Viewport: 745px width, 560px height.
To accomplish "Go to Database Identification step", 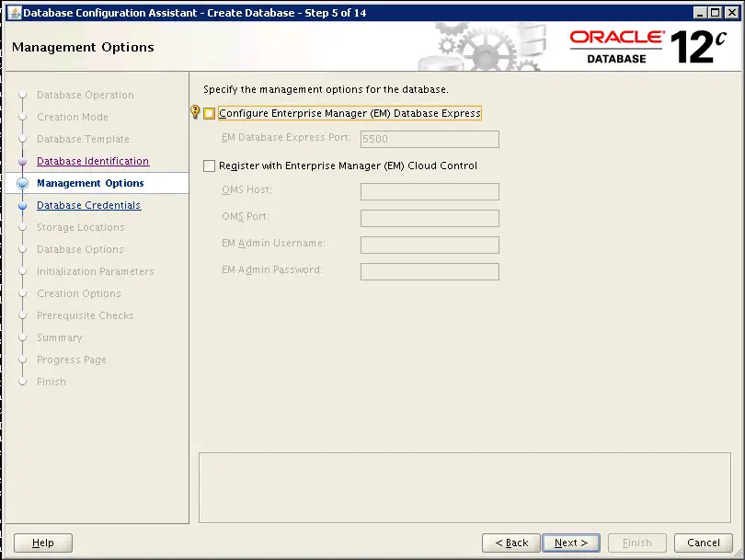I will point(93,161).
